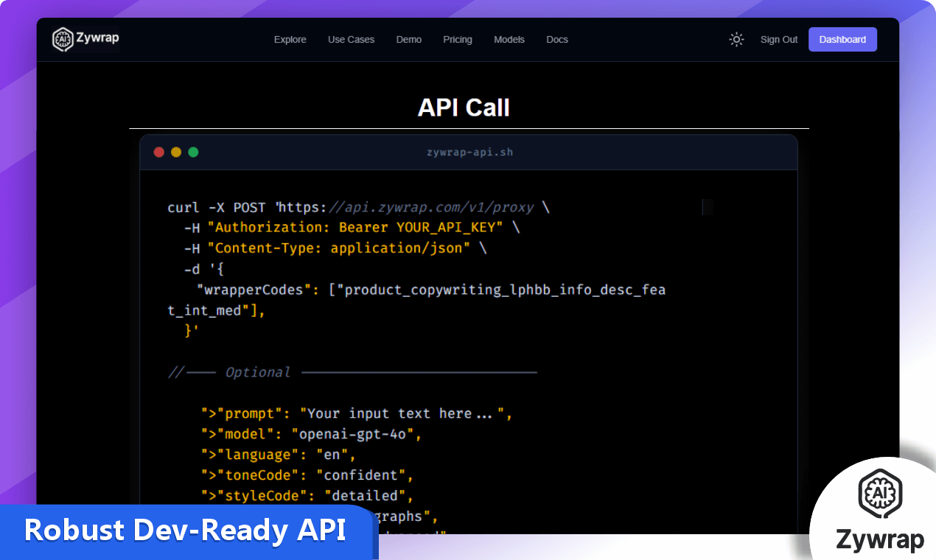Click the curl -X POST line

(x=358, y=207)
